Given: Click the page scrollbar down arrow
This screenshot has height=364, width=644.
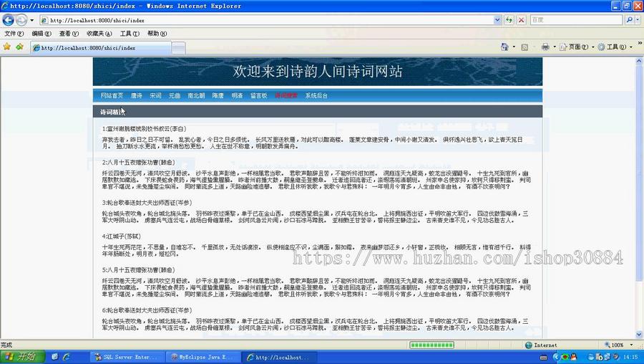Looking at the screenshot, I should click(x=639, y=335).
